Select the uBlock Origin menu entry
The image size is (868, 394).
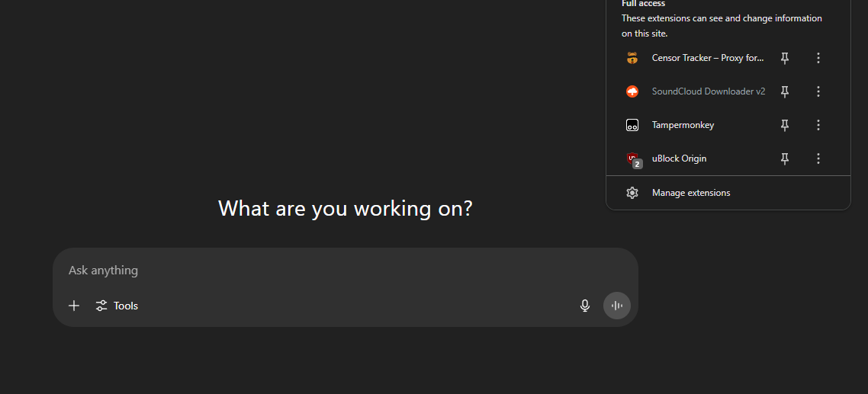coord(679,159)
